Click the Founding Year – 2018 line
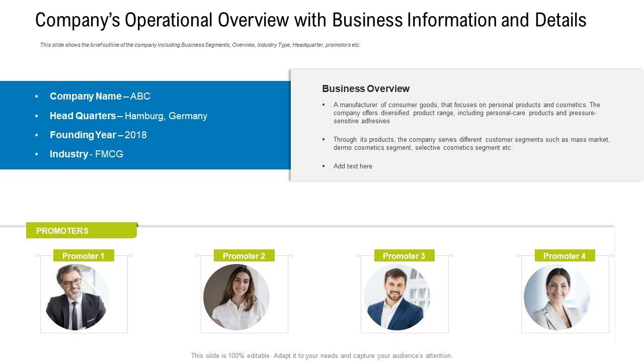The height and width of the screenshot is (362, 644). coord(98,135)
